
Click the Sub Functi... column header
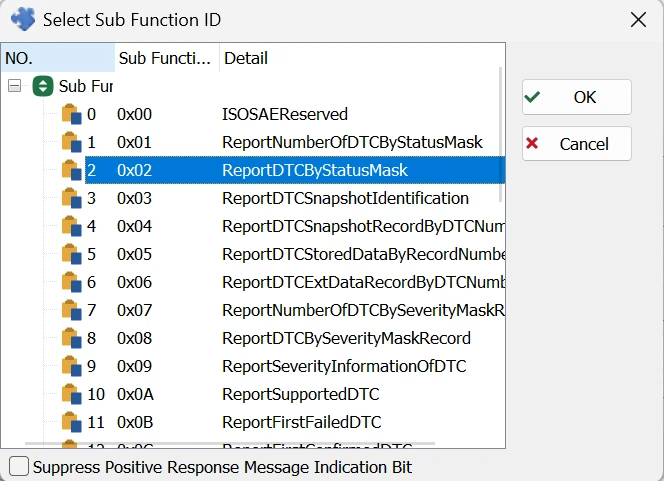[167, 58]
